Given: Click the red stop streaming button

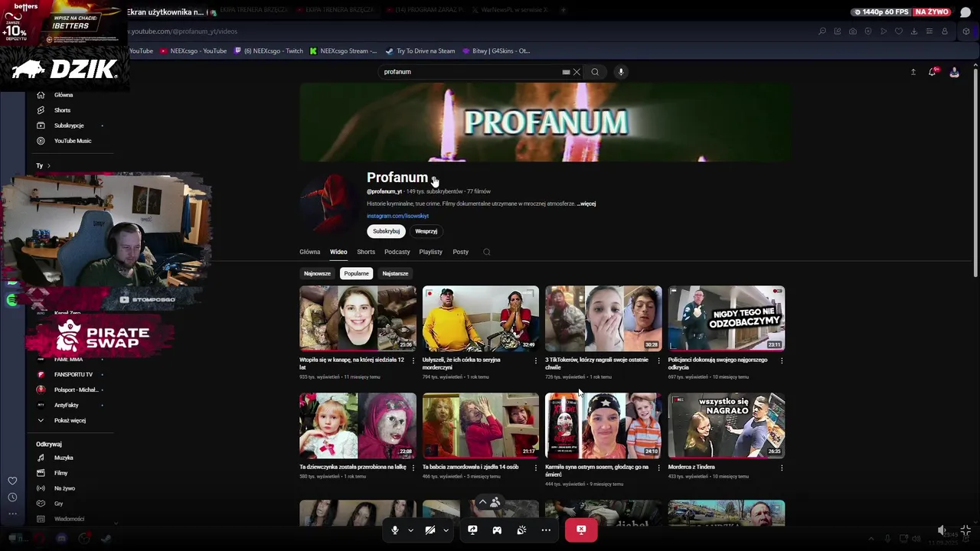Looking at the screenshot, I should click(581, 530).
